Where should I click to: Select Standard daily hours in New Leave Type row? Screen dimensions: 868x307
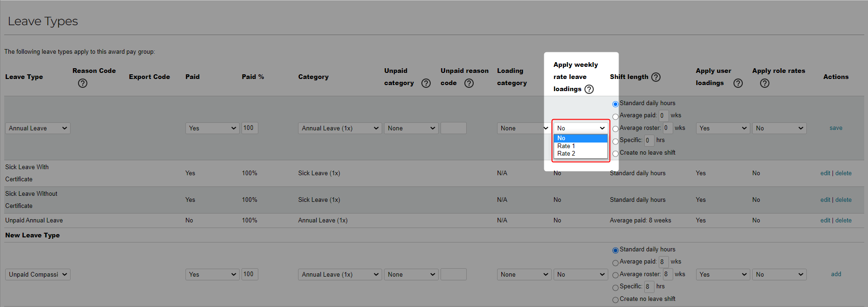615,250
